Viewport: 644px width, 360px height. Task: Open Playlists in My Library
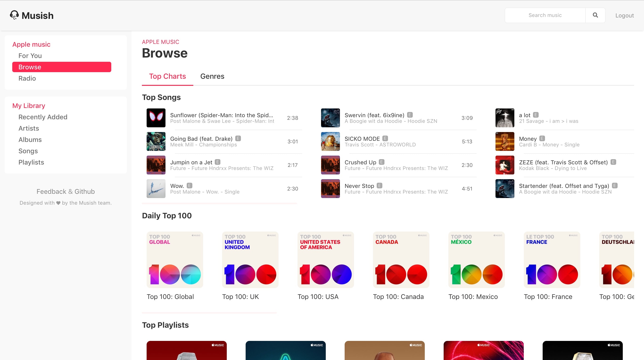(x=31, y=162)
